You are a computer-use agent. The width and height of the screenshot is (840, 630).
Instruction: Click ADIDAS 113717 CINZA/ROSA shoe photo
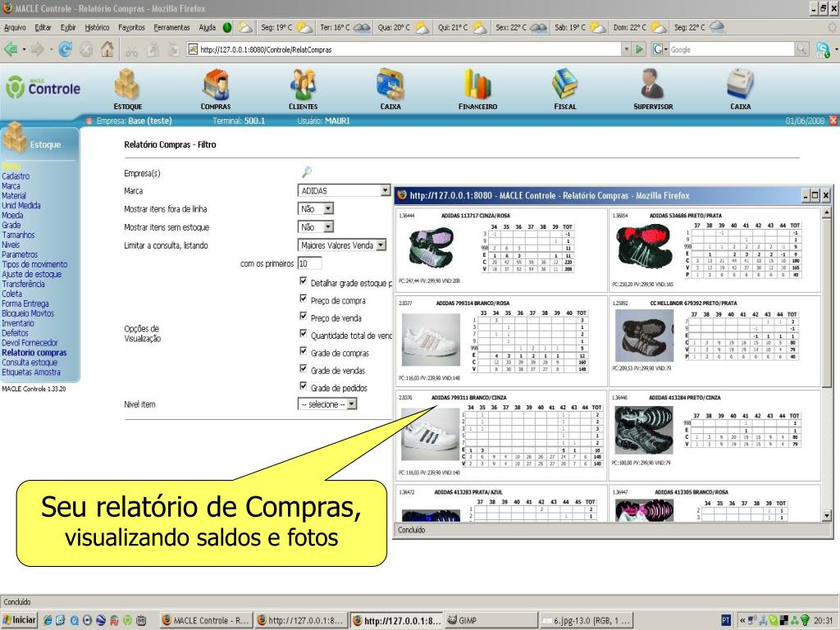pos(431,246)
